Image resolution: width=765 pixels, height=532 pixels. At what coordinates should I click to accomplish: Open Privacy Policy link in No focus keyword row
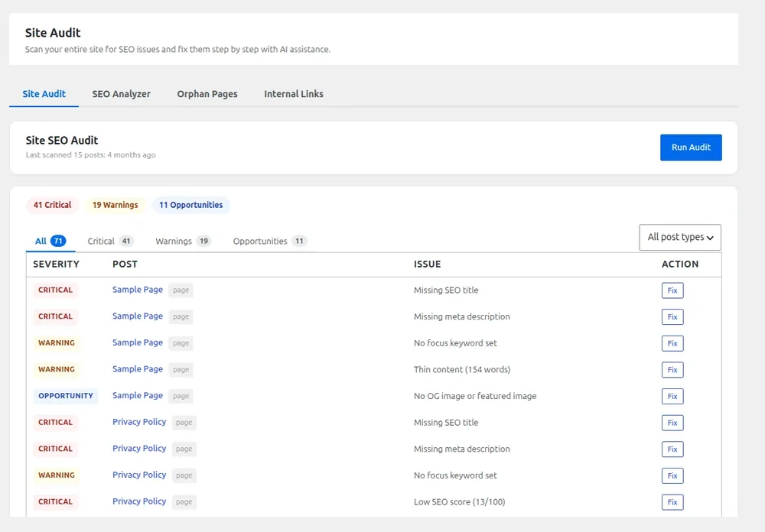point(139,475)
